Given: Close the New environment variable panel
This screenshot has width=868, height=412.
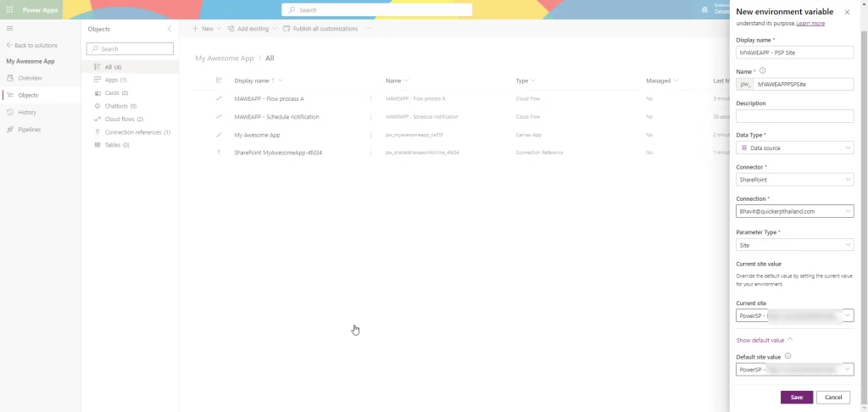Looking at the screenshot, I should point(847,12).
